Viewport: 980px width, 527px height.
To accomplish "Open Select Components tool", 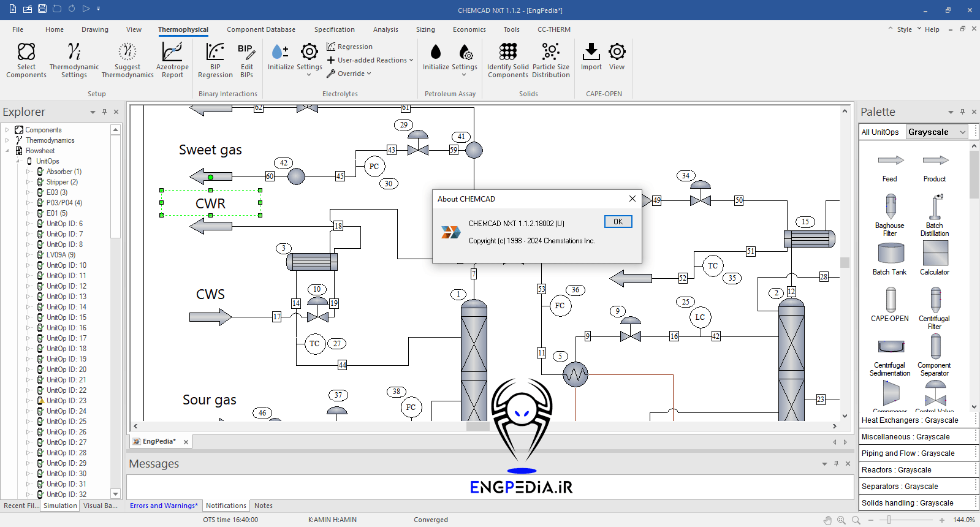I will tap(26, 60).
